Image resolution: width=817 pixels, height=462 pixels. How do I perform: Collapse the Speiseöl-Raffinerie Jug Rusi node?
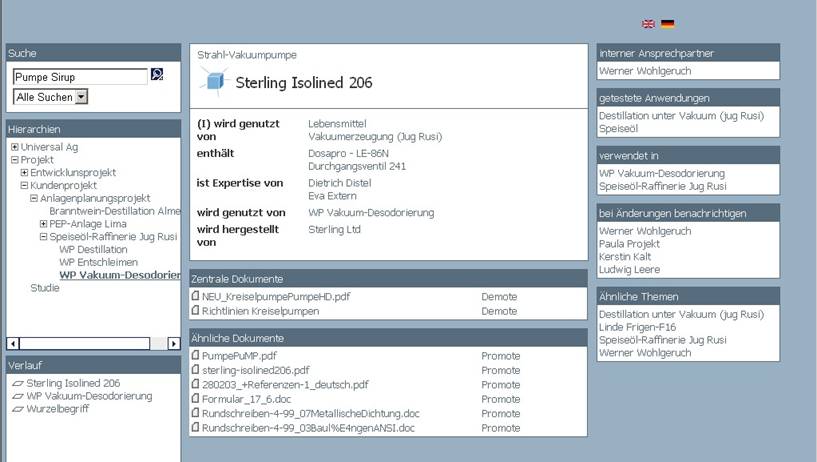[x=43, y=237]
